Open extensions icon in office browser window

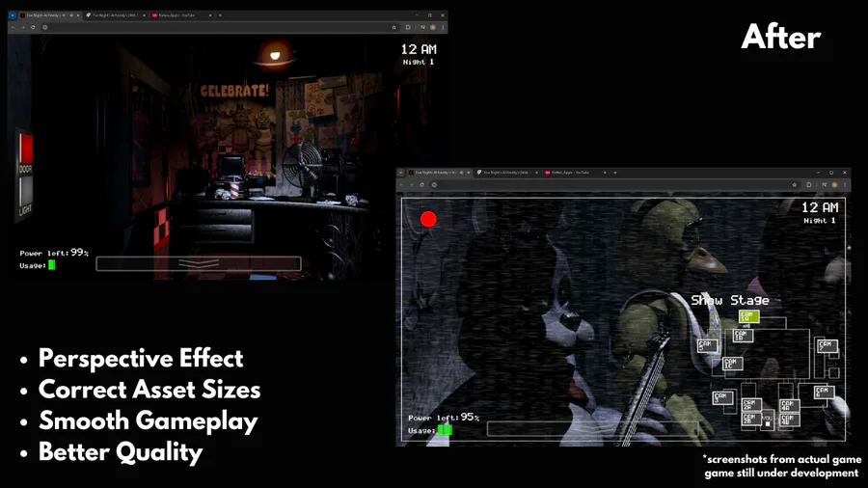[x=408, y=27]
